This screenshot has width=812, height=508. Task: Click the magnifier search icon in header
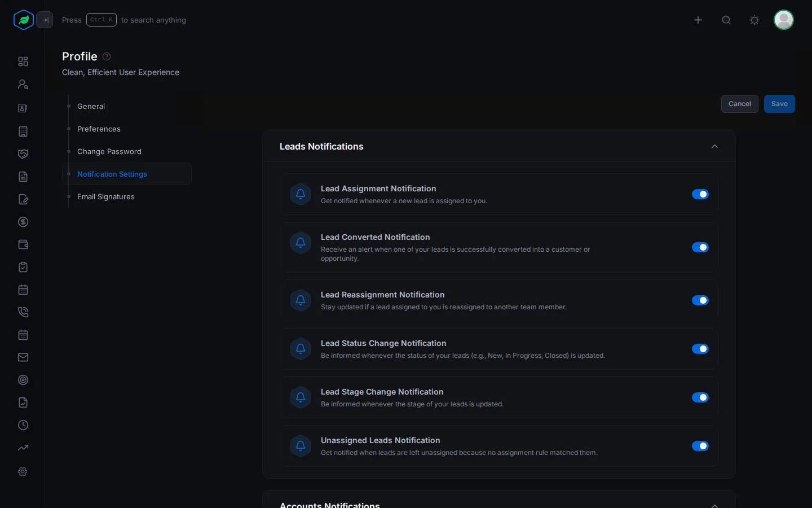(726, 20)
